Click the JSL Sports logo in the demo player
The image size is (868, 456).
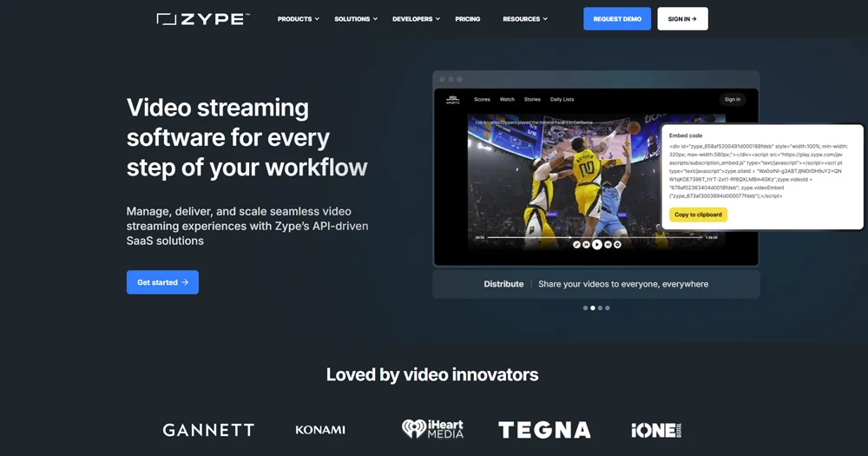click(x=453, y=100)
